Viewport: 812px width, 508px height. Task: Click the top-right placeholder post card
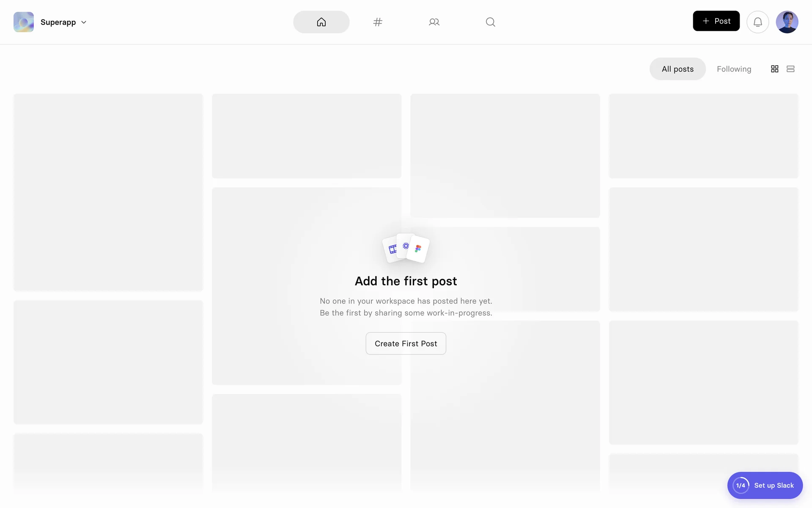pyautogui.click(x=703, y=136)
